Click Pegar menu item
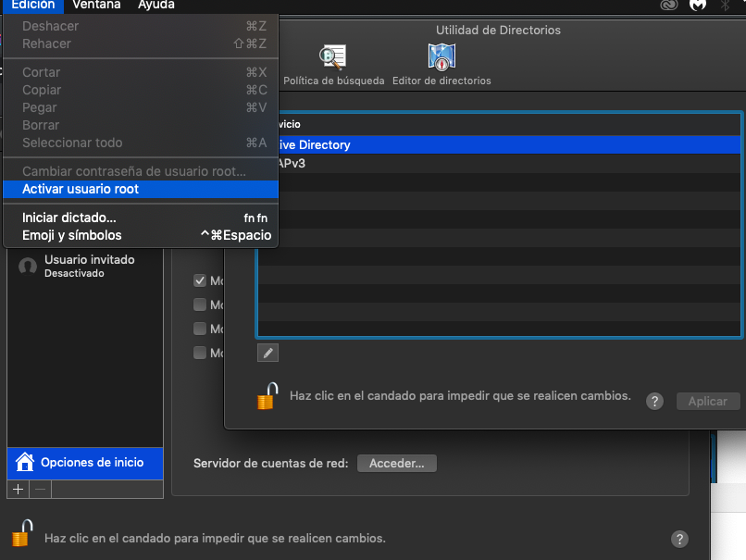 pyautogui.click(x=141, y=107)
